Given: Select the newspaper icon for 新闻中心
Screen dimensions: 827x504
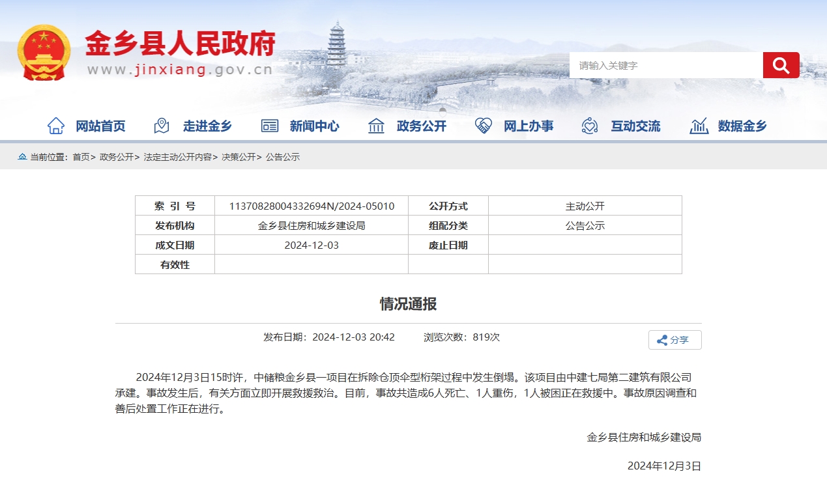Looking at the screenshot, I should pos(270,126).
